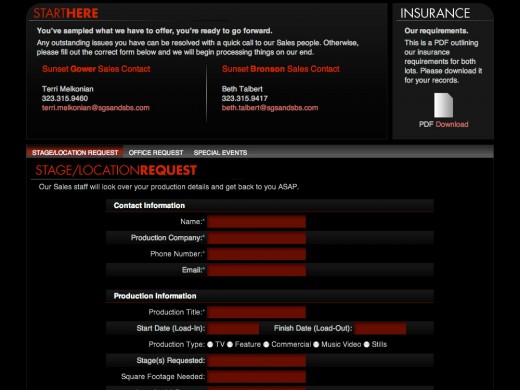Viewport: 520px width, 390px height.
Task: Select the Music Video production type
Action: pos(316,344)
